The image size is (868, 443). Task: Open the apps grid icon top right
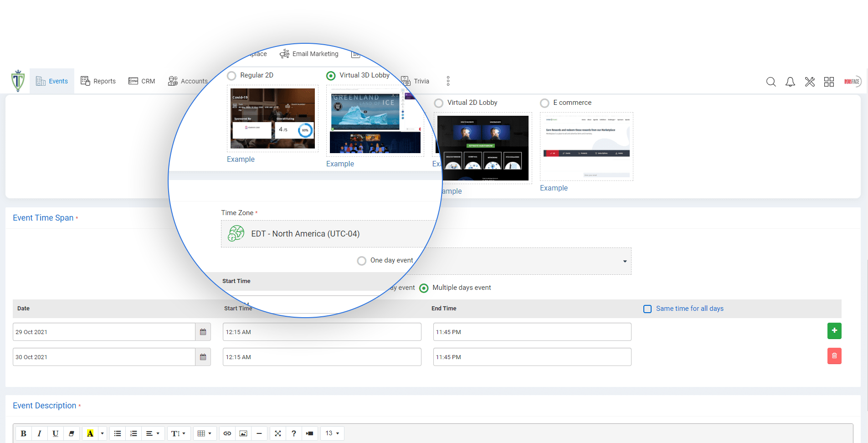[829, 82]
